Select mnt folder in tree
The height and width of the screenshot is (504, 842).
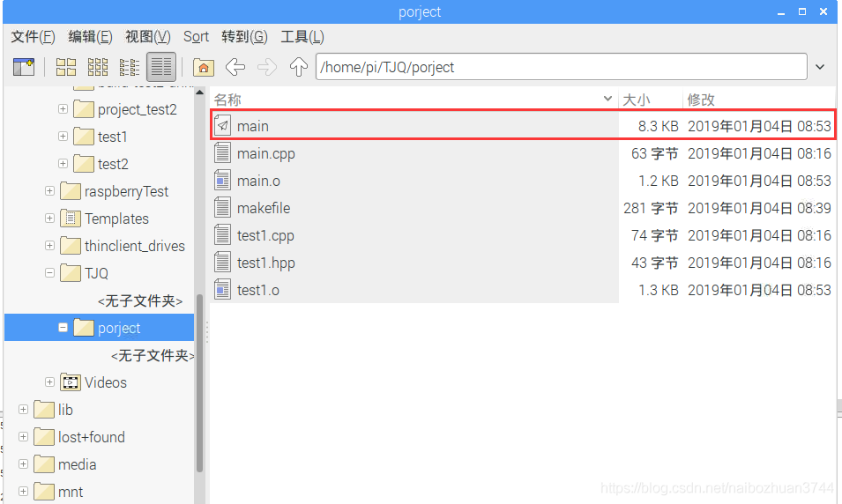click(71, 493)
